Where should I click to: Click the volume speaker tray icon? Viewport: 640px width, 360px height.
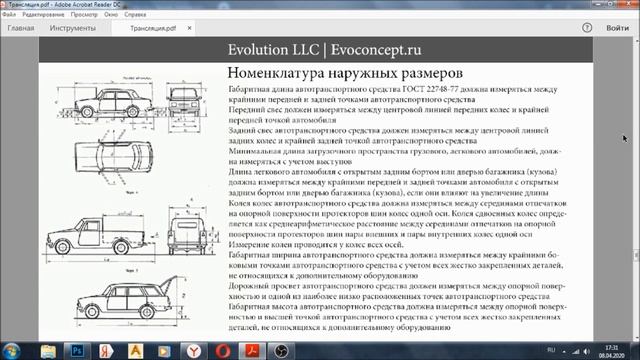587,351
